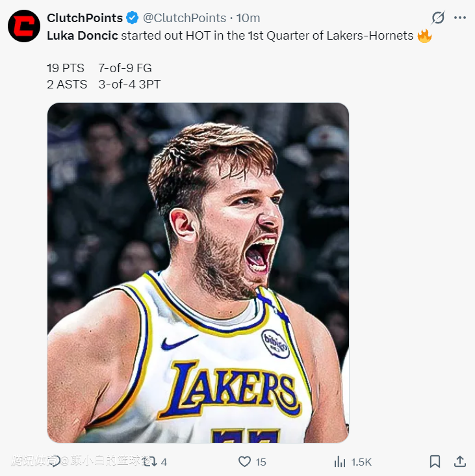Open the Grok explain icon on the post
Screen dimensions: 475x476
[439, 18]
